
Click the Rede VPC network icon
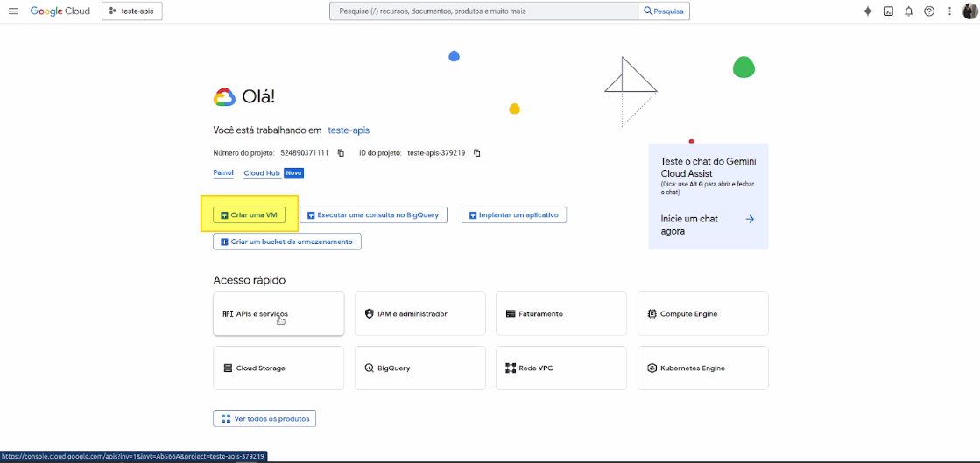click(511, 368)
